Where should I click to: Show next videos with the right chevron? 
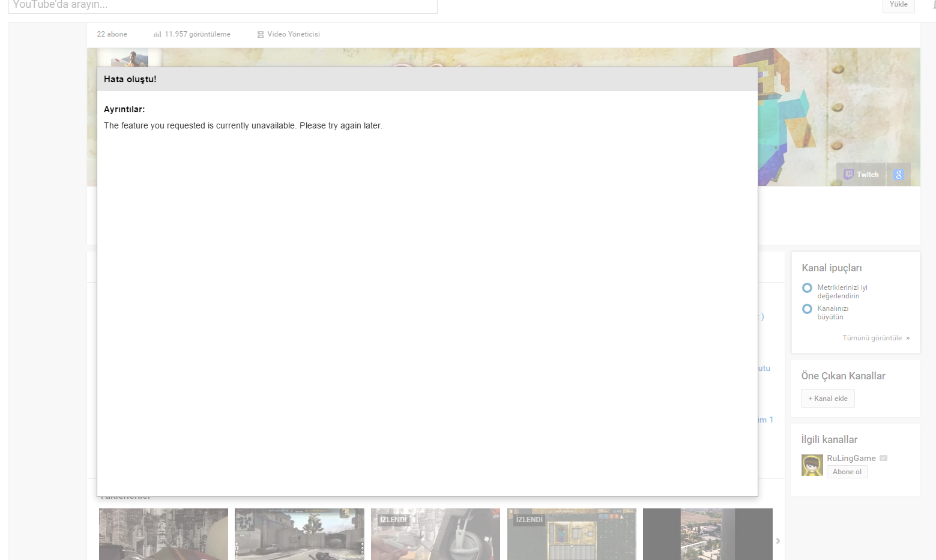click(777, 541)
